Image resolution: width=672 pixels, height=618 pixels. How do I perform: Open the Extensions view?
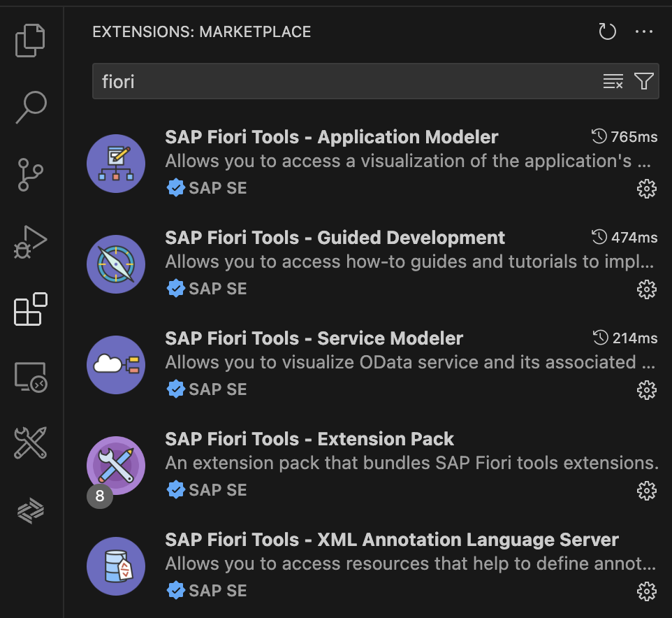(31, 309)
